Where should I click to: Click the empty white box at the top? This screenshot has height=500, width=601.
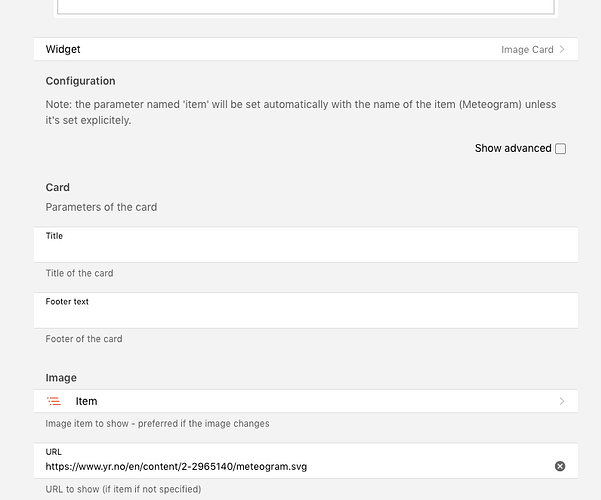(x=305, y=6)
